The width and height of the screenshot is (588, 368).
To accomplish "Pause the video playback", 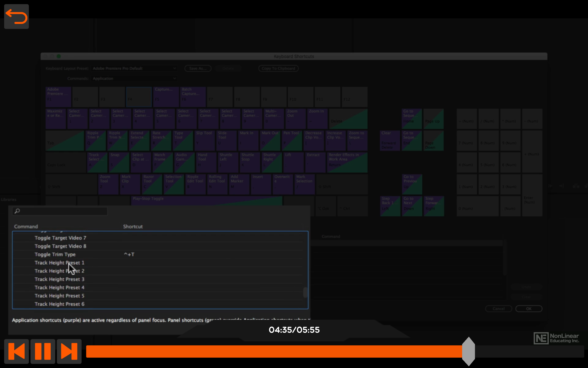I will click(43, 351).
